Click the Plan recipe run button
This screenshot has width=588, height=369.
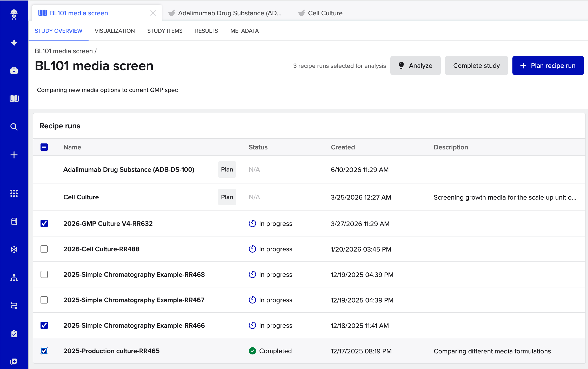548,65
